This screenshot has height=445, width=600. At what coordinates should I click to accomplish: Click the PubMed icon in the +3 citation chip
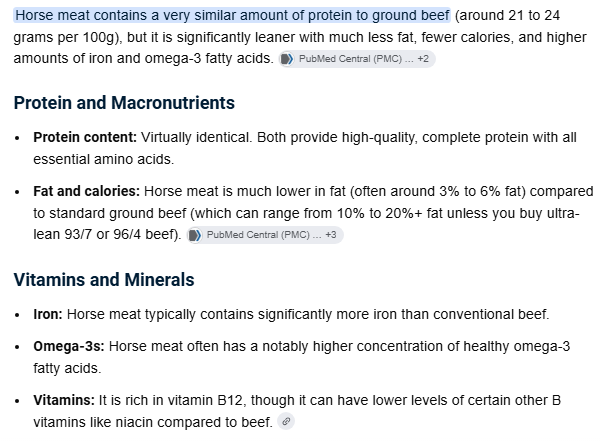[195, 235]
